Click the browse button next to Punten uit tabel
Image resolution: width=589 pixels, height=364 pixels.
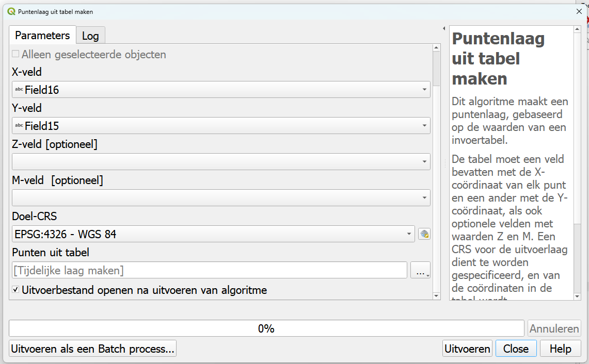(420, 270)
